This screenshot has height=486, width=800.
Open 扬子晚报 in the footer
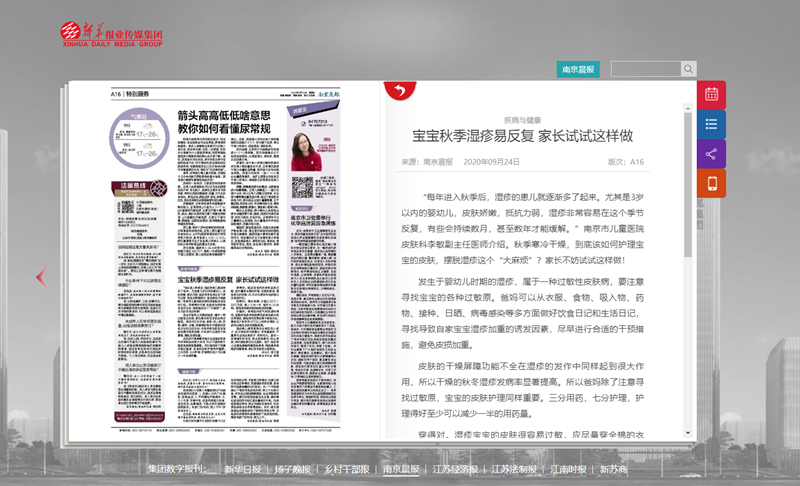pyautogui.click(x=292, y=469)
